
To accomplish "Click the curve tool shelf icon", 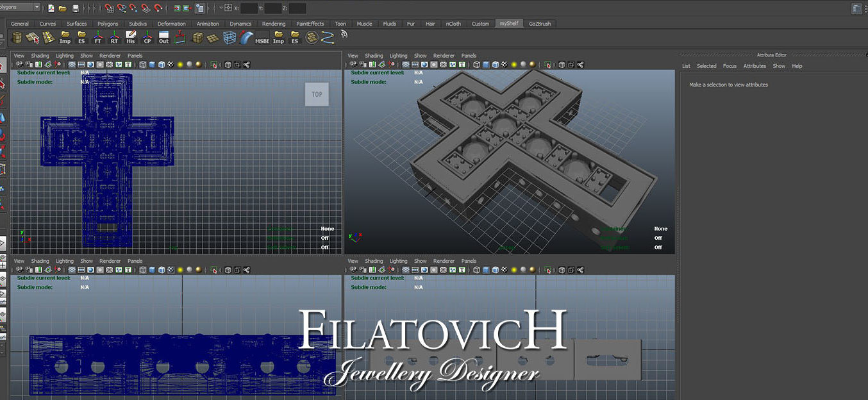I will [328, 38].
